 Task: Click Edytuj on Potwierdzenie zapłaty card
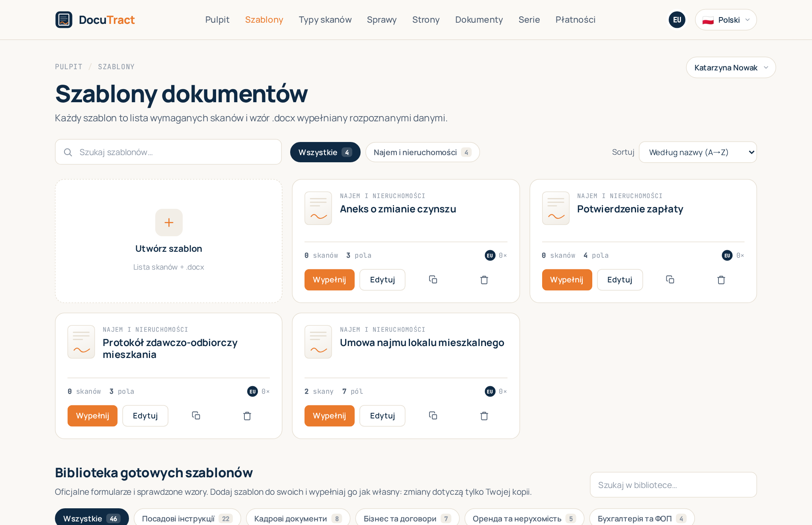point(620,280)
